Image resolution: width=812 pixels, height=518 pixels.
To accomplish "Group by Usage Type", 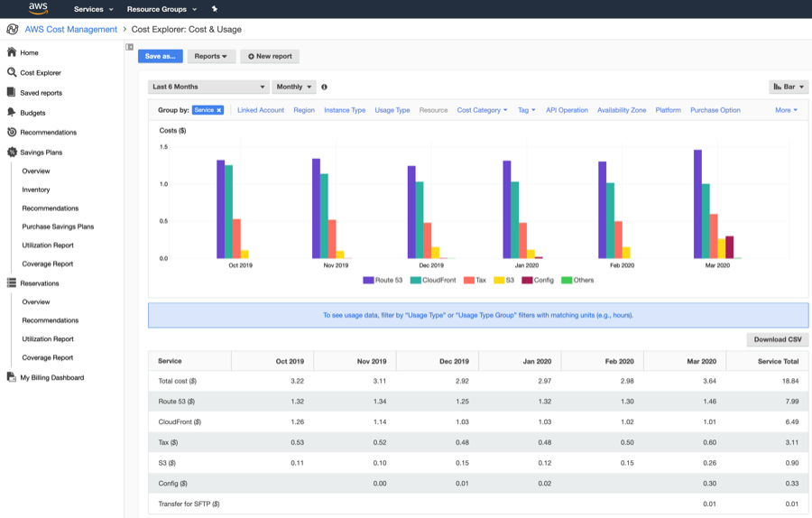I will [x=392, y=110].
